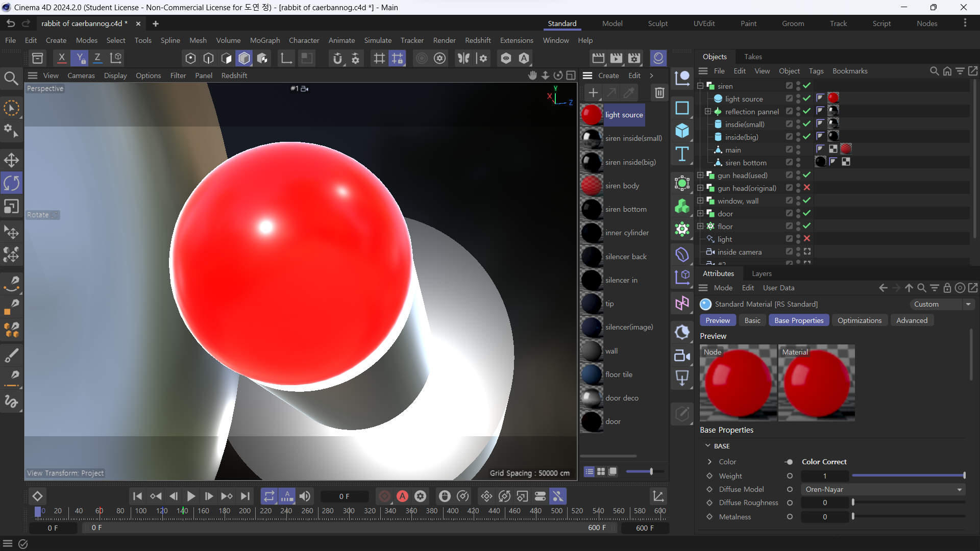
Task: Toggle the timeline sound icon
Action: [305, 496]
